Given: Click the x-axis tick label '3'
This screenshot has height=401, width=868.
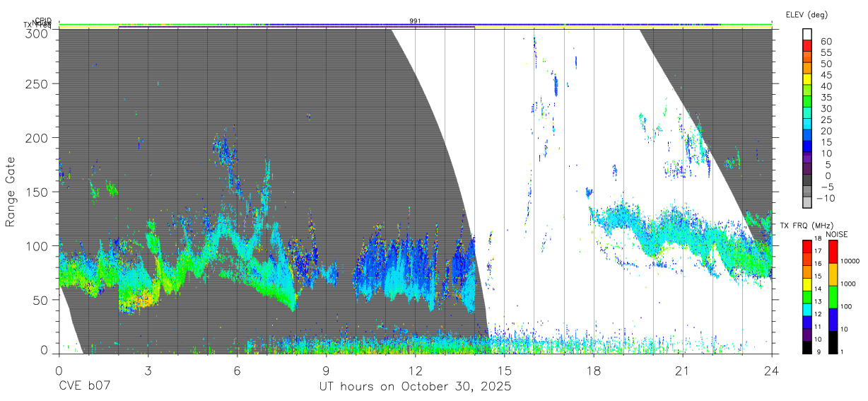Looking at the screenshot, I should tap(148, 371).
